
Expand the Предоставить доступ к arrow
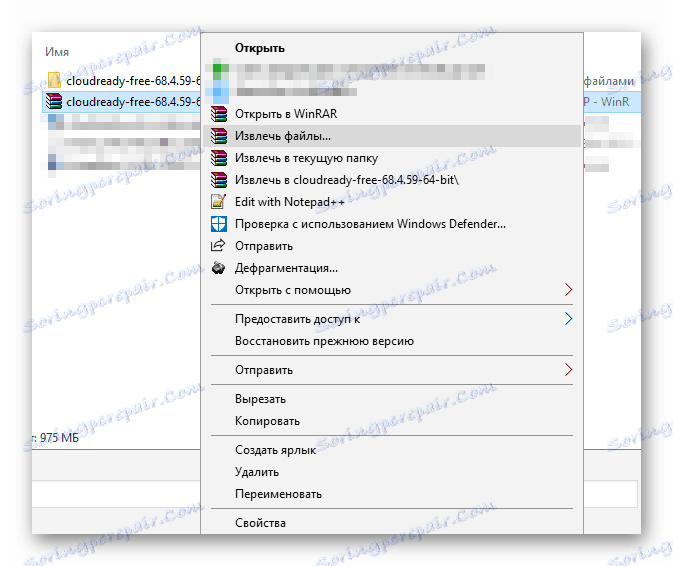[x=569, y=319]
